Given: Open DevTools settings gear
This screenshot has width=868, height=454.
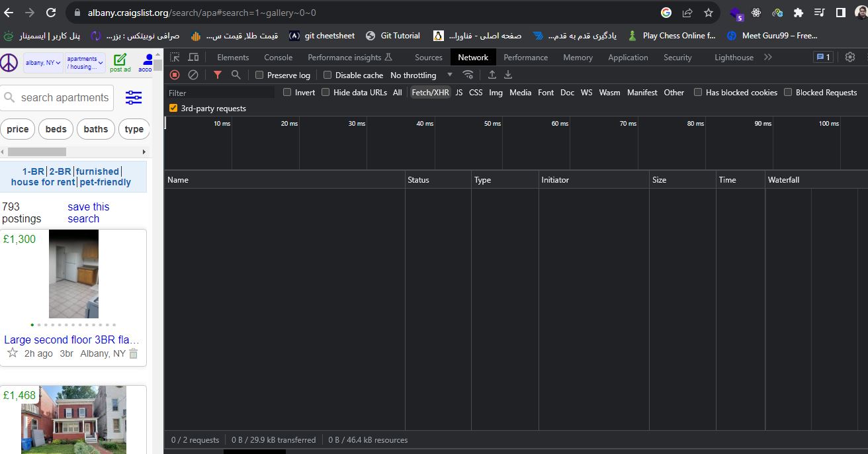Looking at the screenshot, I should tap(850, 57).
